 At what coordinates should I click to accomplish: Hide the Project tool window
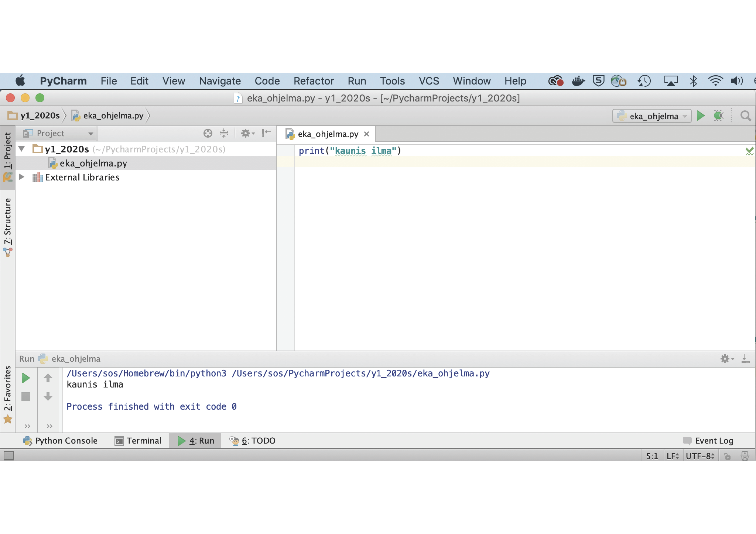pyautogui.click(x=266, y=133)
